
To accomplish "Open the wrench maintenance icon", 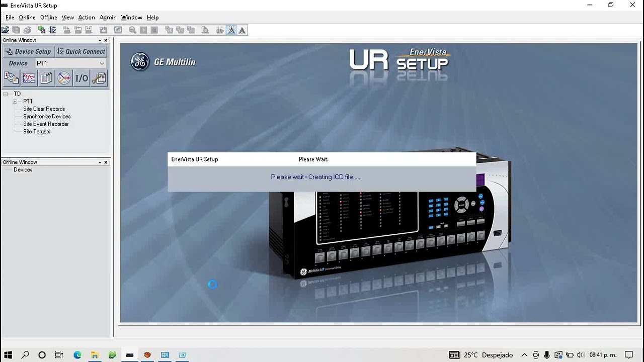I will click(x=99, y=78).
